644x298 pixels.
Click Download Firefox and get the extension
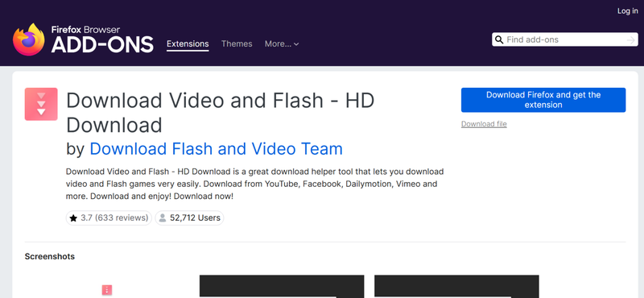coord(543,100)
